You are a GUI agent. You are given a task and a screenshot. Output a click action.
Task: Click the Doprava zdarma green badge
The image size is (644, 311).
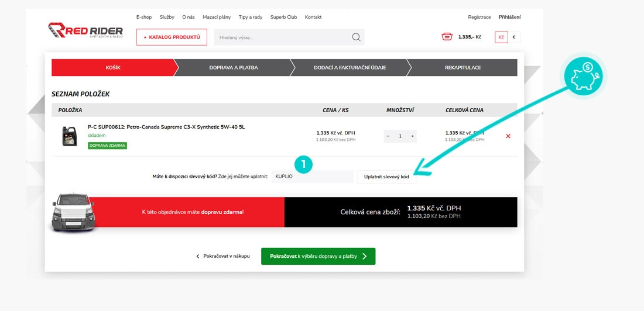(107, 146)
